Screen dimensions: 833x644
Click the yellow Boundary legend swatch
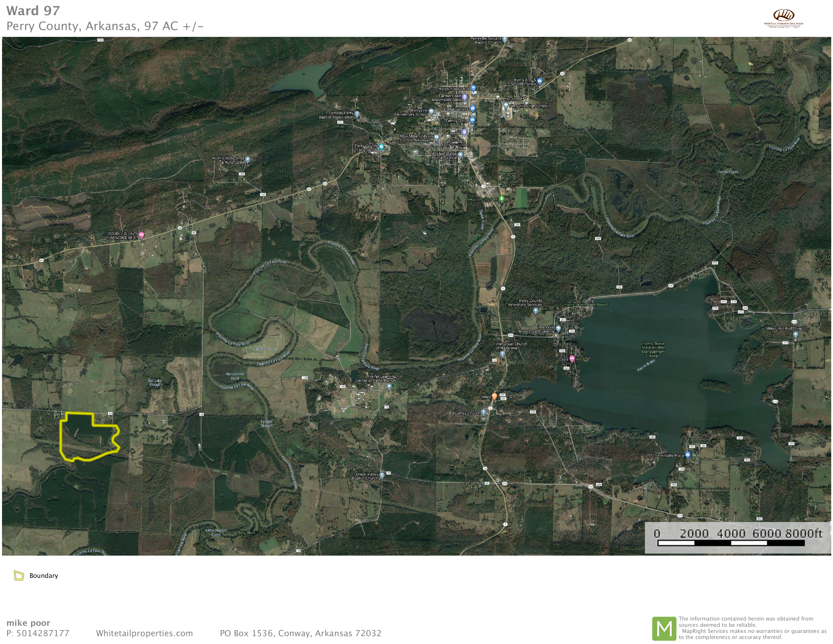click(19, 575)
